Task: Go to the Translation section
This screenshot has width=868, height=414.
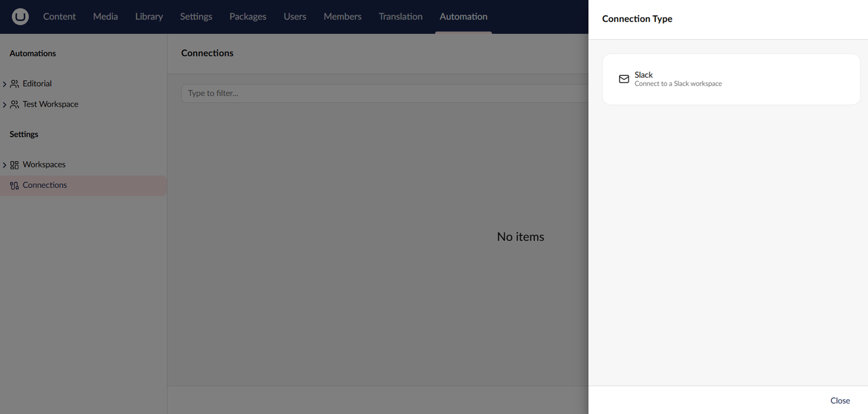Action: point(401,17)
